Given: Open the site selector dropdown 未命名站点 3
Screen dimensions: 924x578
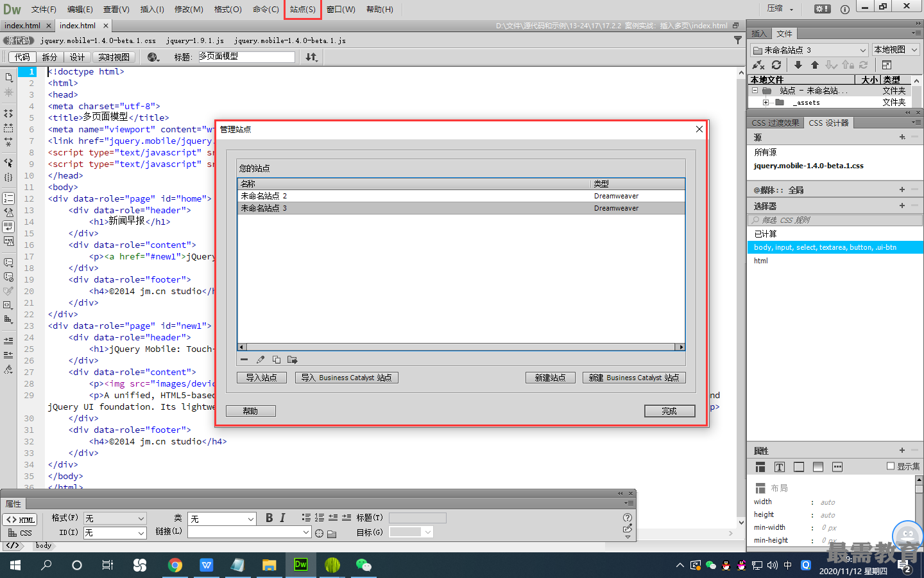Looking at the screenshot, I should coord(810,49).
